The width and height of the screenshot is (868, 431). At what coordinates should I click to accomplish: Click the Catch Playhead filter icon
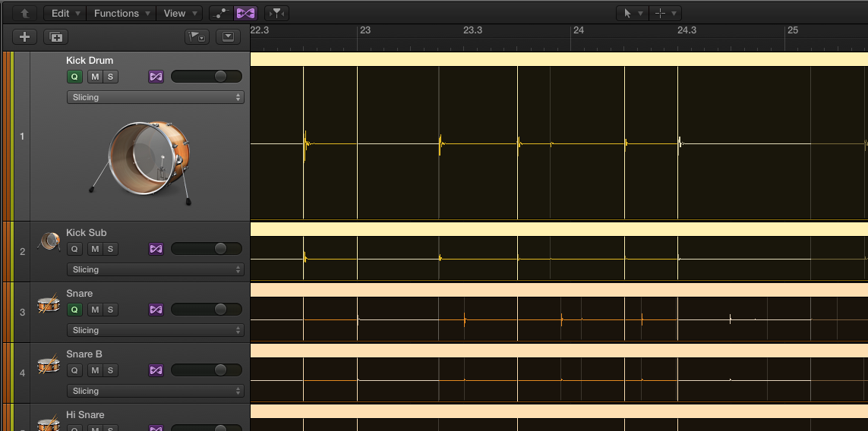(x=276, y=14)
